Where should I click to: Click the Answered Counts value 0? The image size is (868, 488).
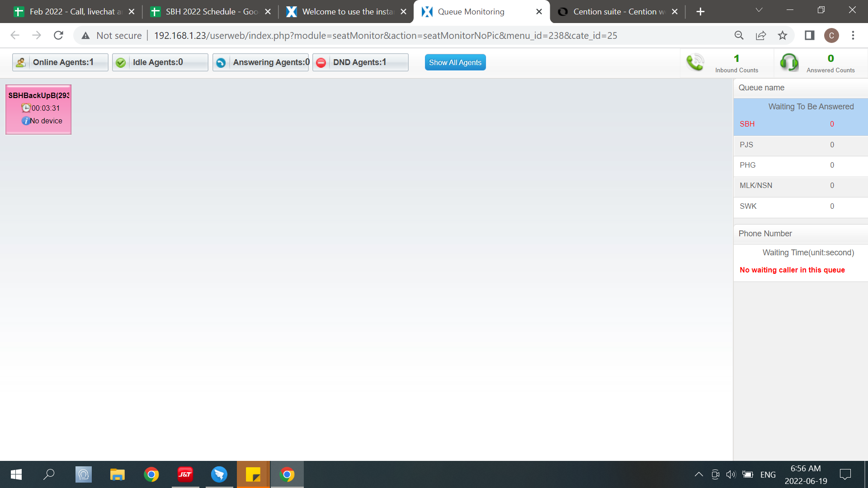point(830,58)
